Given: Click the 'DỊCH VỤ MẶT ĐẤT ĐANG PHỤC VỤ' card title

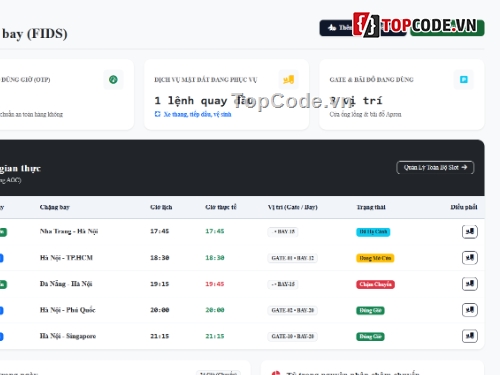Looking at the screenshot, I should 206,80.
